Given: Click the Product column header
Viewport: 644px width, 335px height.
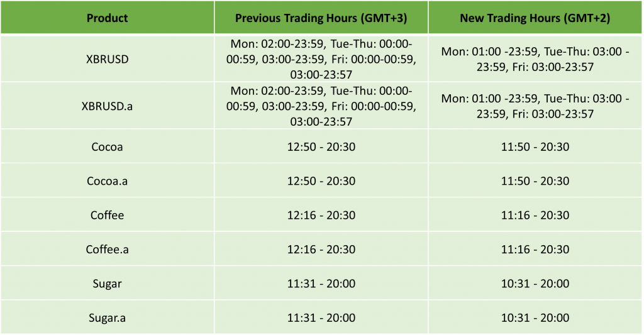Looking at the screenshot, I should point(107,18).
